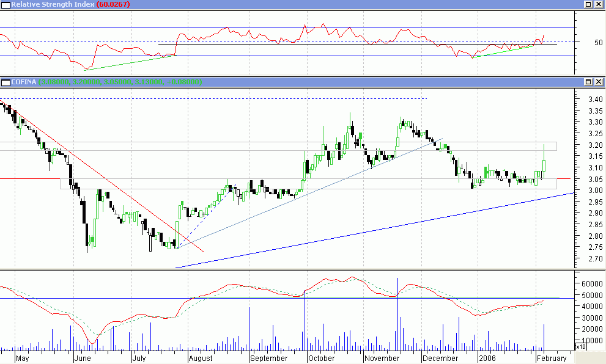
Task: Select the dashed blue horizontal line at 3.40
Action: (x=213, y=99)
